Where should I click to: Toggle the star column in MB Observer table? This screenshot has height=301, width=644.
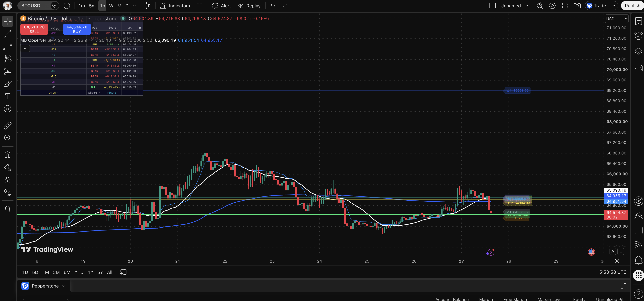tap(140, 28)
